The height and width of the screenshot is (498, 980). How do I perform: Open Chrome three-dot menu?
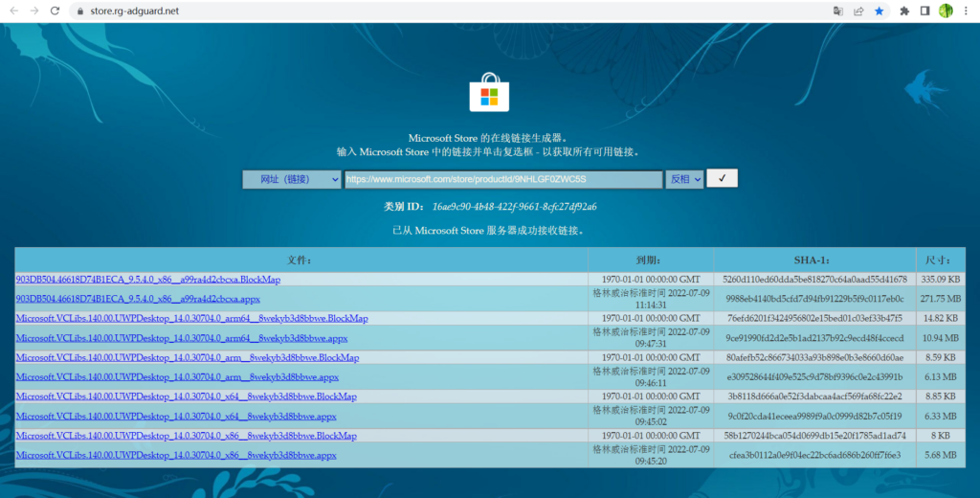pos(967,11)
